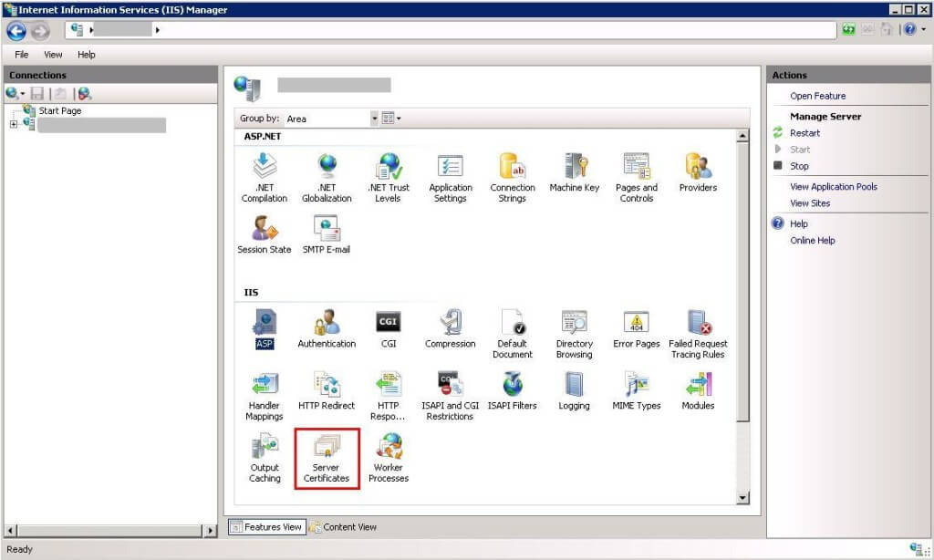Open the Modules feature
Screen dimensions: 934x560
pos(698,390)
